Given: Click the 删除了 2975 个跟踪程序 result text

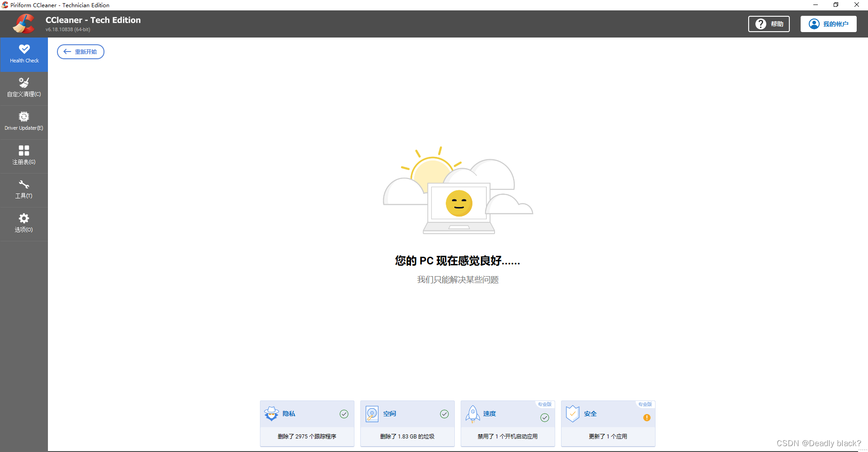Looking at the screenshot, I should [x=307, y=437].
